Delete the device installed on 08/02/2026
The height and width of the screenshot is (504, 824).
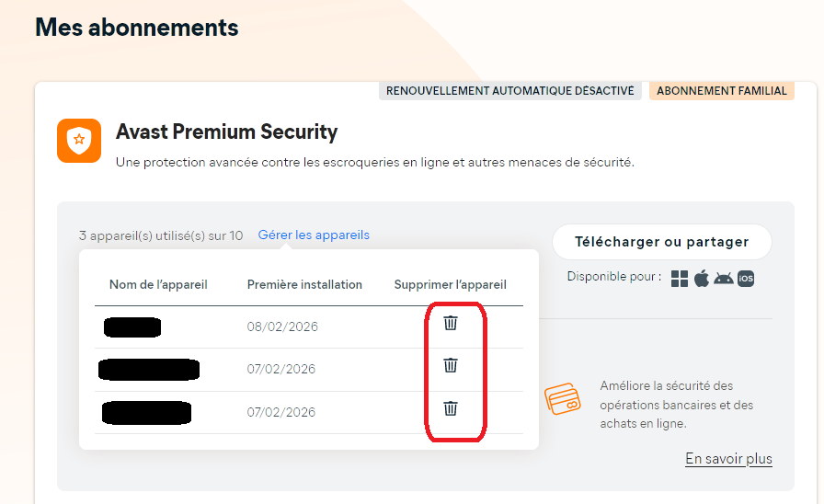(451, 323)
